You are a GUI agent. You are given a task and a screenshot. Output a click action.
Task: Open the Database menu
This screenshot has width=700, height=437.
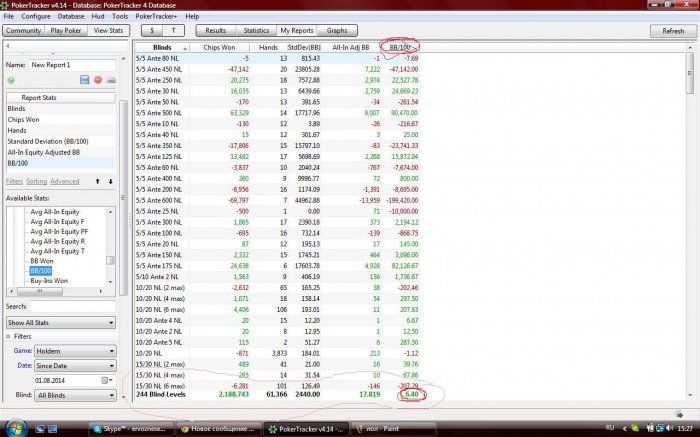tap(71, 16)
